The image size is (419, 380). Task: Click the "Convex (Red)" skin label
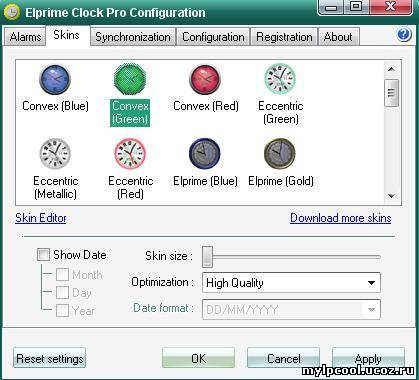tap(206, 106)
